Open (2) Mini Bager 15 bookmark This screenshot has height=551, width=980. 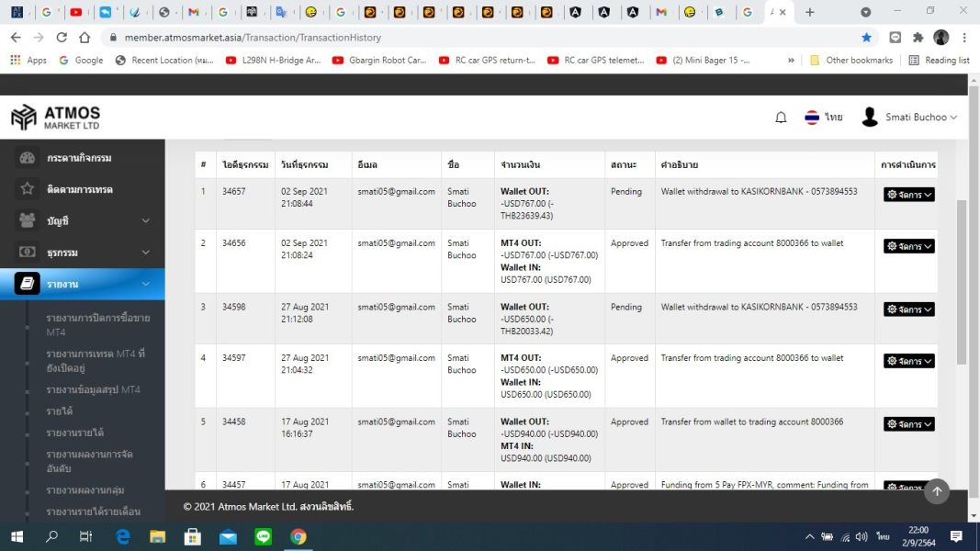click(x=704, y=60)
